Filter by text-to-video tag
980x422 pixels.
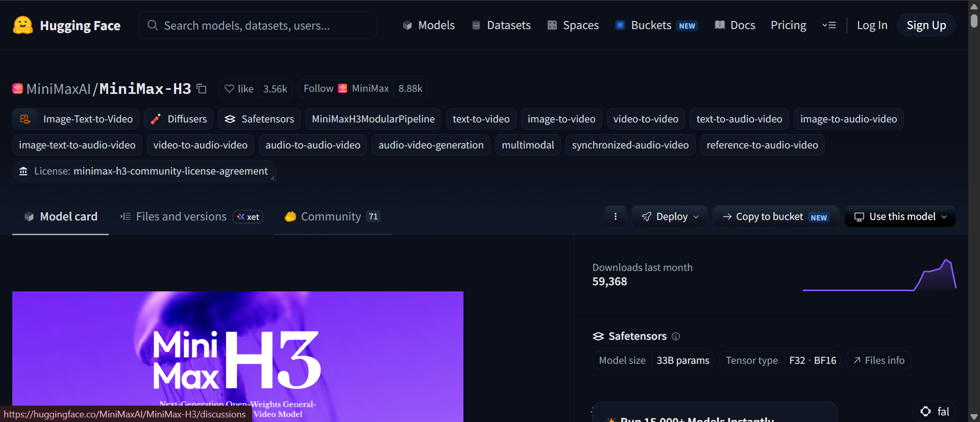point(481,119)
